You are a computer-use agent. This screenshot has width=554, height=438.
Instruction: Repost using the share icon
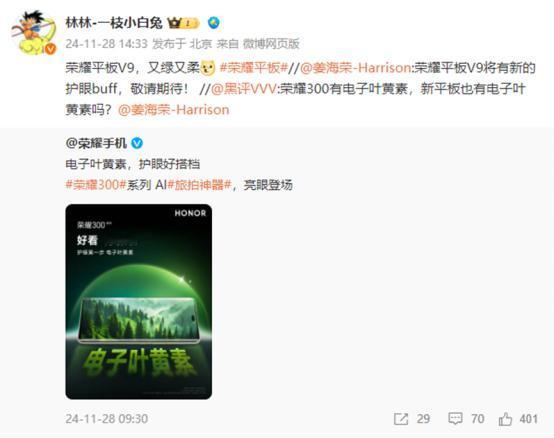tap(401, 419)
